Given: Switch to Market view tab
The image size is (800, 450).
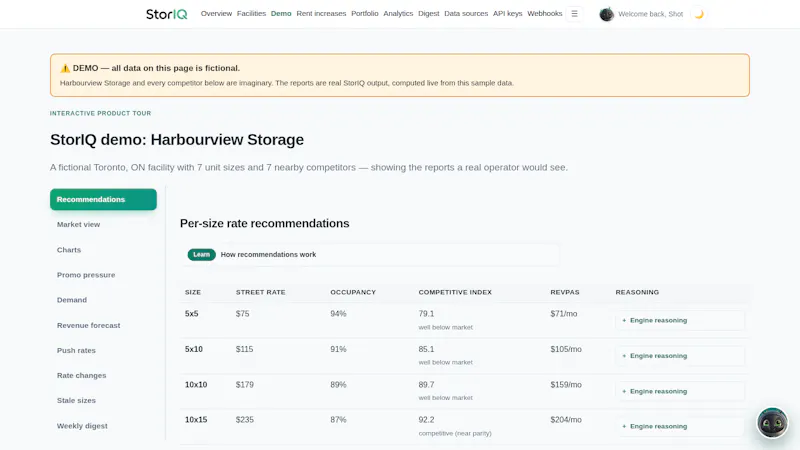Looking at the screenshot, I should pyautogui.click(x=103, y=224).
